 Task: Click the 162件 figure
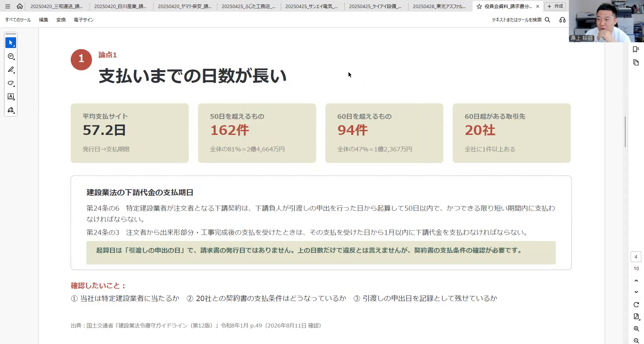pyautogui.click(x=230, y=130)
